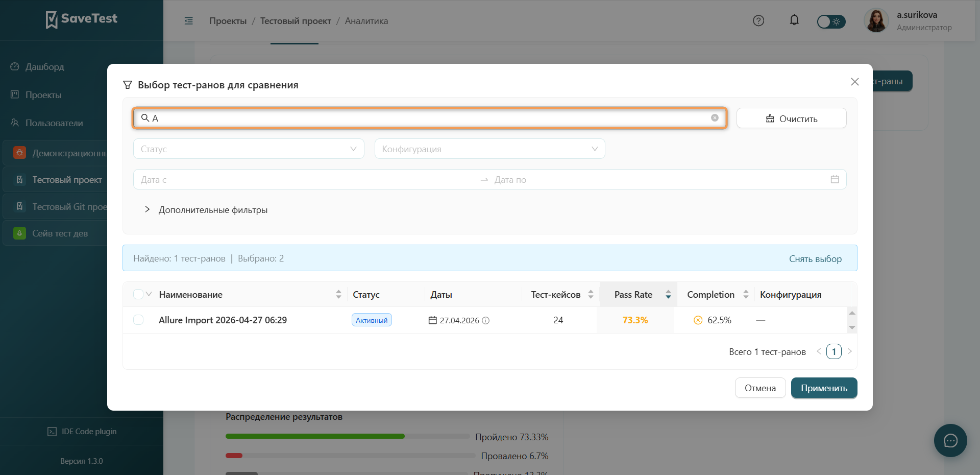Sort by Completion column
Image resolution: width=980 pixels, height=475 pixels.
[x=746, y=294]
